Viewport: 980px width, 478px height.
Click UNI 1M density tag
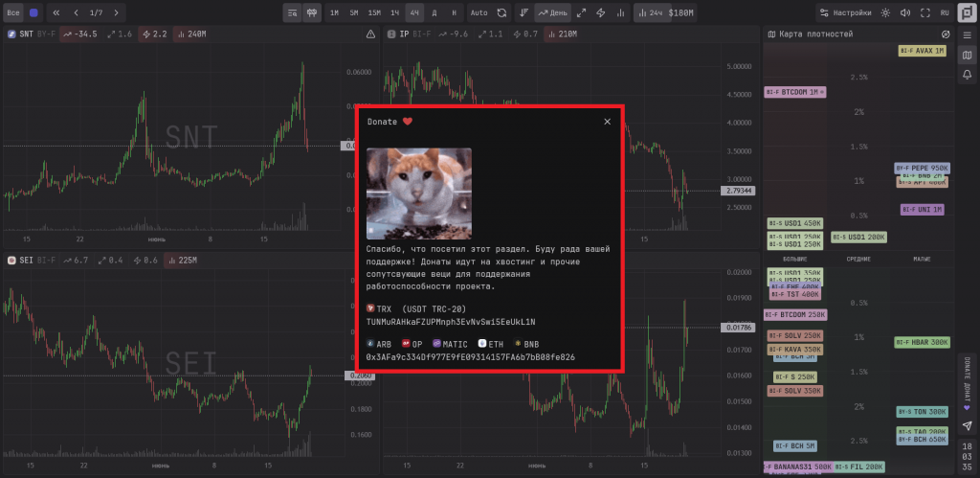pos(922,210)
